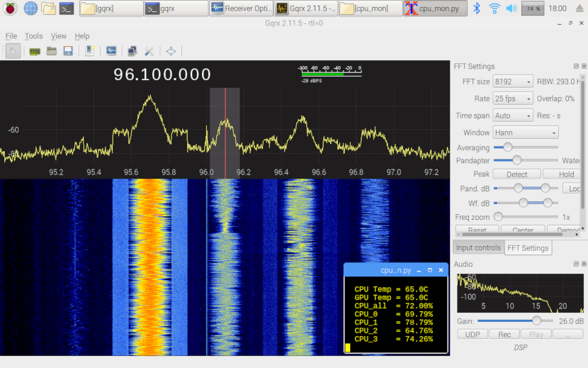Screen dimensions: 588x368
Task: Click the fullscreen arrows icon
Action: coord(171,51)
